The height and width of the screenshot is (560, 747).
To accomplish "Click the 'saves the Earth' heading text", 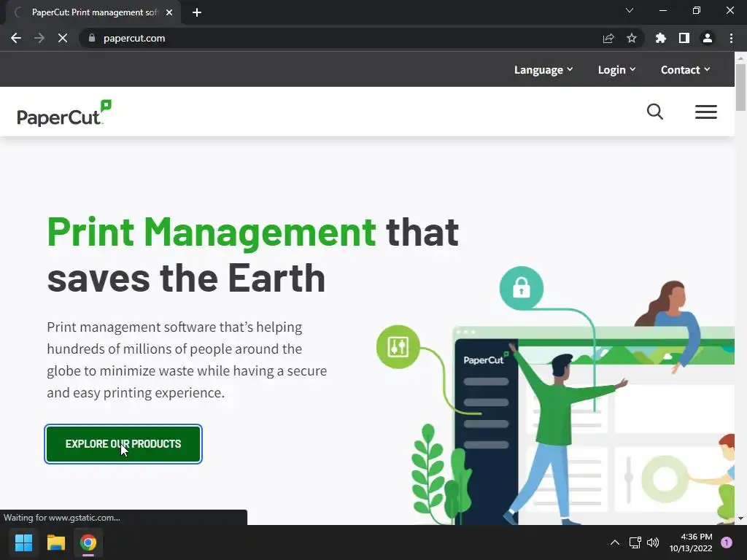I will (x=186, y=279).
